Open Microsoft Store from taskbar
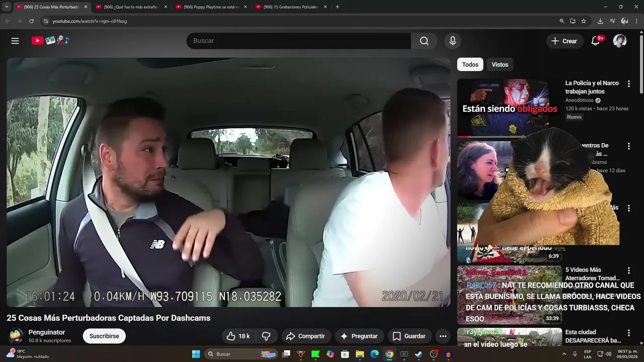The image size is (644, 362). coord(345,354)
